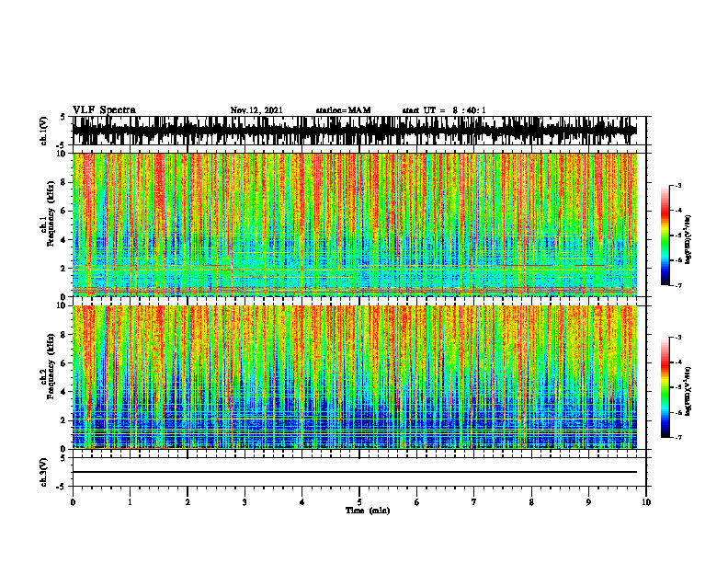Click the ch.1 spectrogram color scale bar

click(665, 236)
